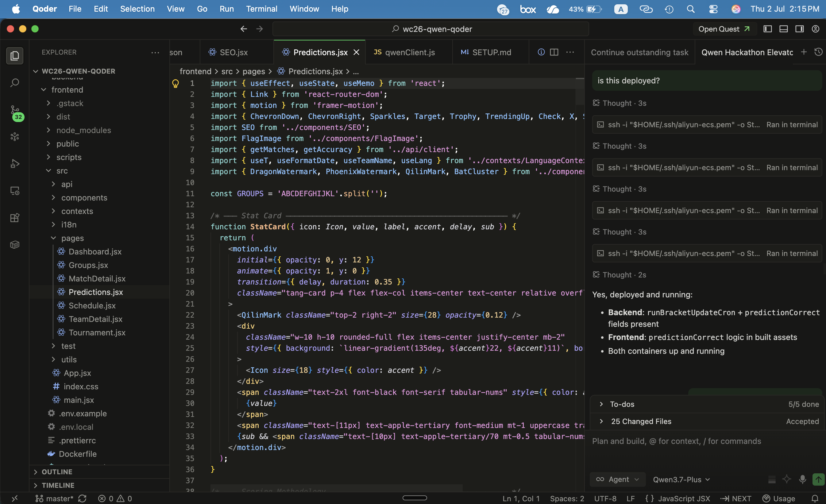This screenshot has height=504, width=826.
Task: Open Tournament.jsx in the explorer
Action: [x=97, y=333]
